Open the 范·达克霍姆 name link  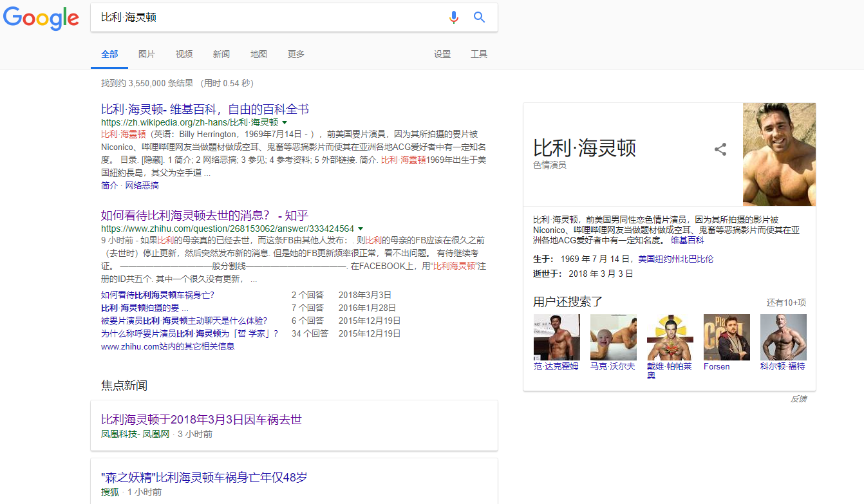point(556,366)
